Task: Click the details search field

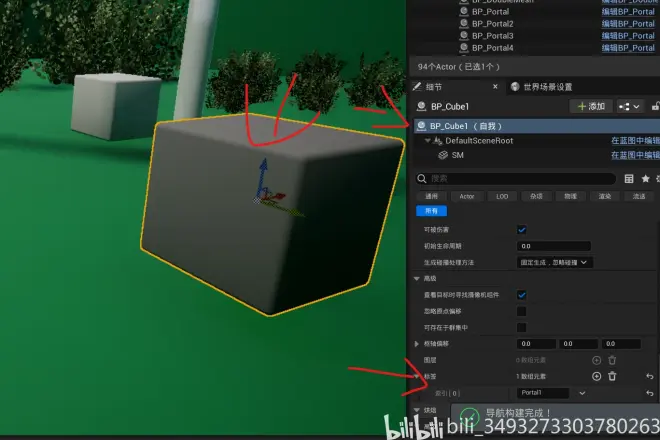Action: (x=516, y=179)
